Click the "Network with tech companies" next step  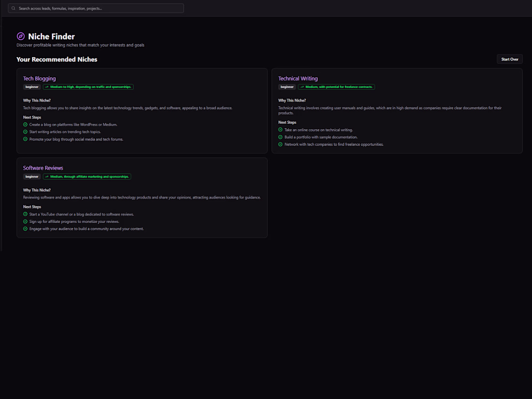coord(334,144)
